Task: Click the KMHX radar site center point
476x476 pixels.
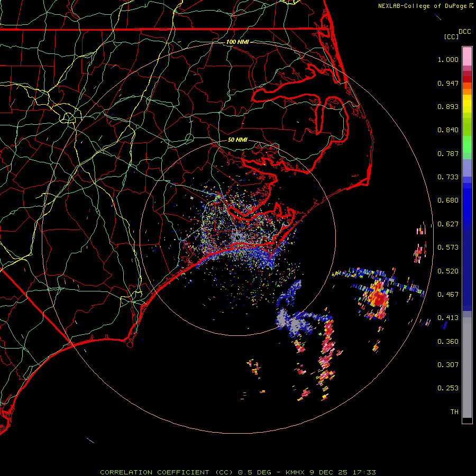Action: (x=237, y=237)
